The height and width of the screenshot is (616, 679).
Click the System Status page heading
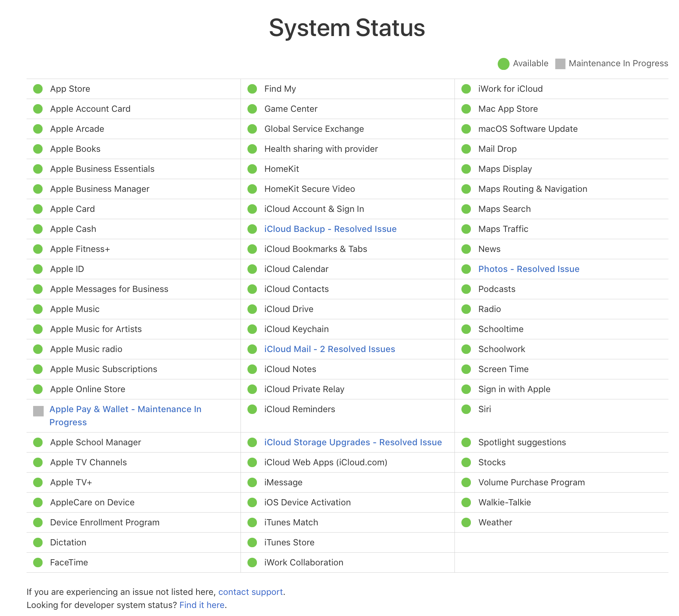point(347,28)
